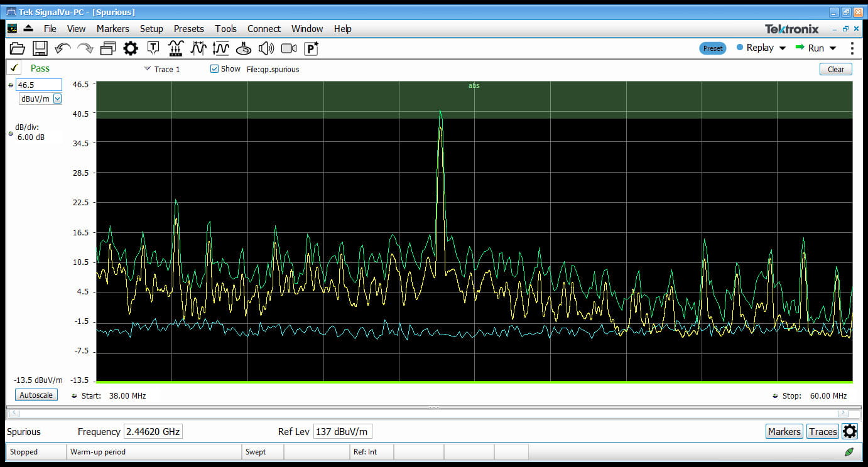Open the dBuV/m units dropdown
This screenshot has height=467, width=868.
click(x=57, y=99)
